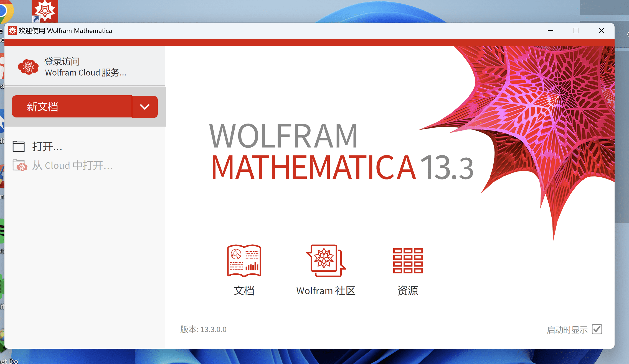Click the Wolfram 社区 label text
The image size is (629, 364).
pyautogui.click(x=326, y=291)
